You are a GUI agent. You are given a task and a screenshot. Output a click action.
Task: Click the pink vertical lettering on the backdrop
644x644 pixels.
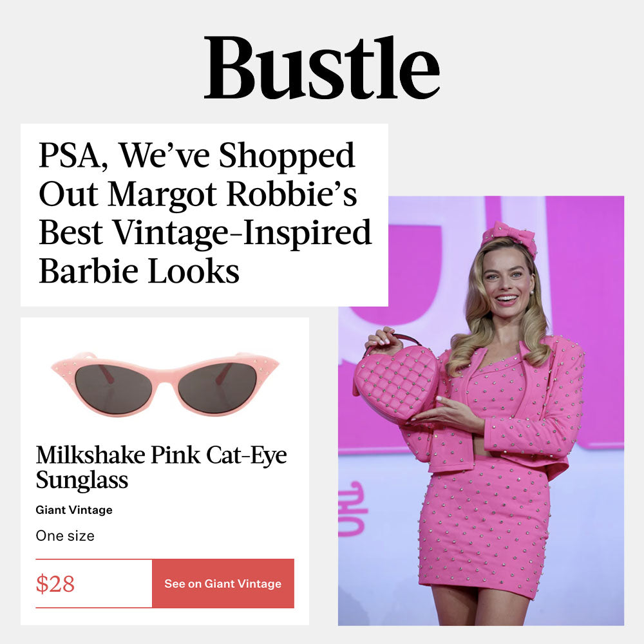(352, 509)
